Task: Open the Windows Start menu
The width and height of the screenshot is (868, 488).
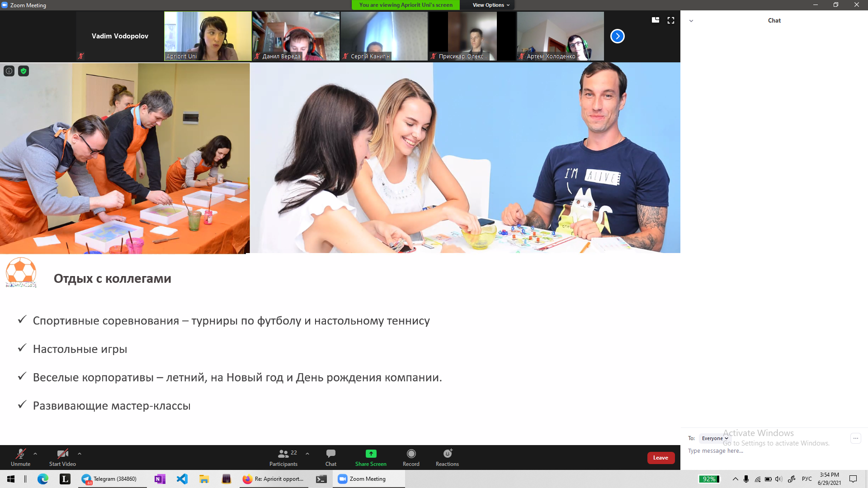Action: tap(11, 479)
